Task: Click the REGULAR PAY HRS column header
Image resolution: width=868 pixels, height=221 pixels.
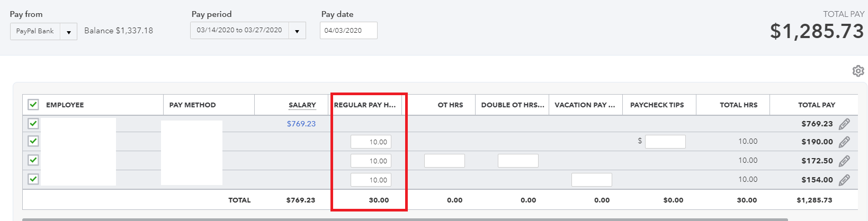Action: [x=365, y=105]
